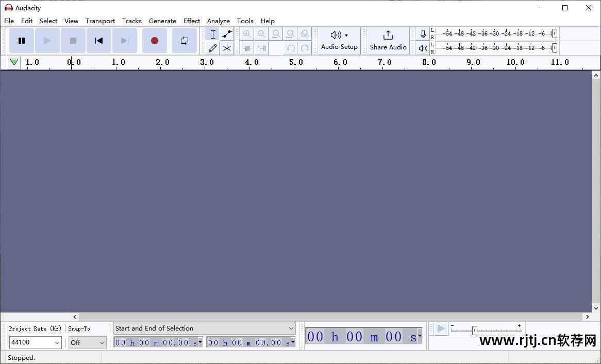Click the recording level slider handle
This screenshot has height=364, width=601.
click(x=554, y=33)
